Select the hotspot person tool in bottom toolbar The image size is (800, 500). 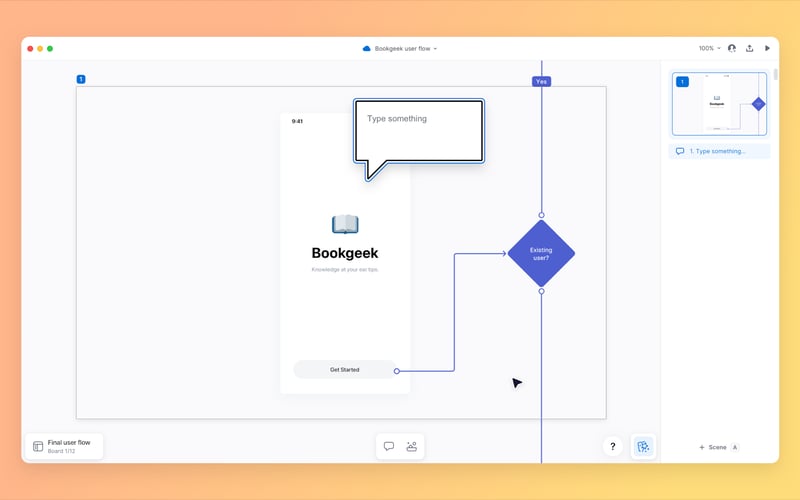click(412, 446)
